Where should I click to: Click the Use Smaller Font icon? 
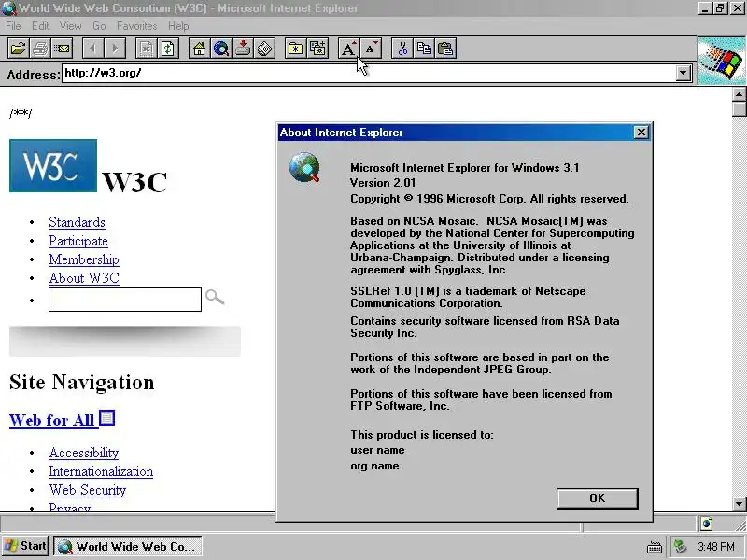tap(371, 49)
